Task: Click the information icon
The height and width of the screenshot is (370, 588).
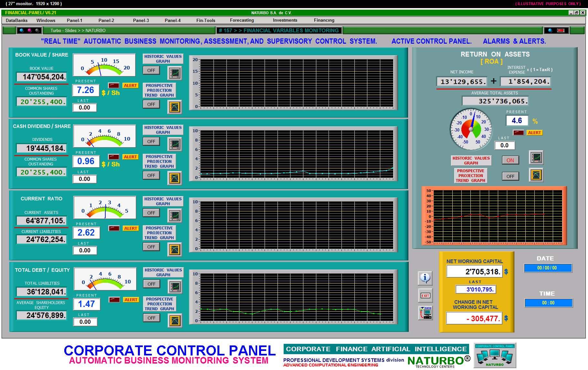Action: coord(425,278)
